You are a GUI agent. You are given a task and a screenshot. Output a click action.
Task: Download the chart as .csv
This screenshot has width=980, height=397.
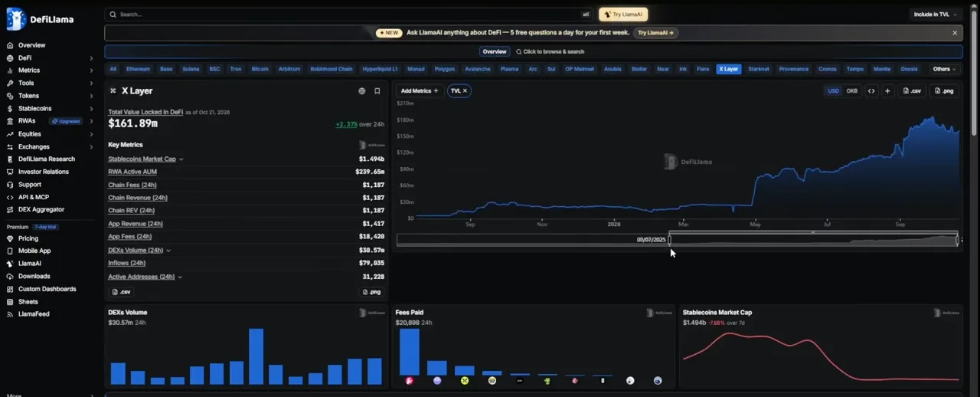click(x=912, y=90)
